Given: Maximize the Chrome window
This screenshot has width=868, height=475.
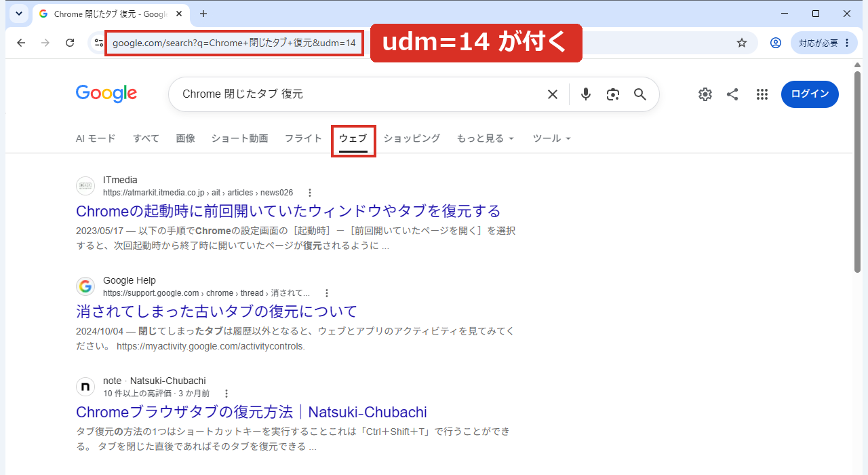Looking at the screenshot, I should [x=816, y=14].
